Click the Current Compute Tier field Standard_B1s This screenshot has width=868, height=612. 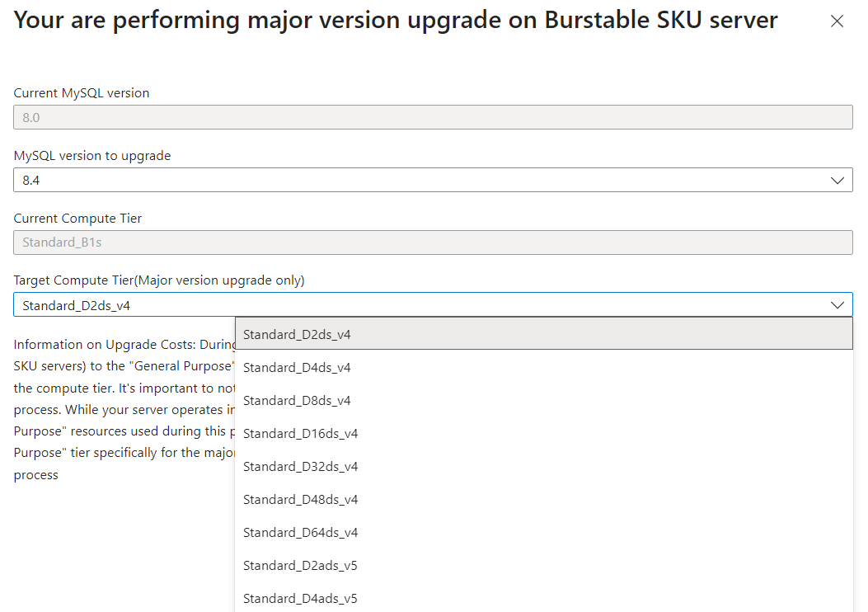coord(433,242)
